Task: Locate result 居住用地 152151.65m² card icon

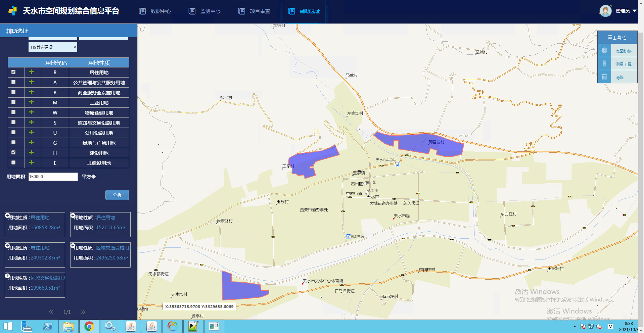Action: coord(73,216)
